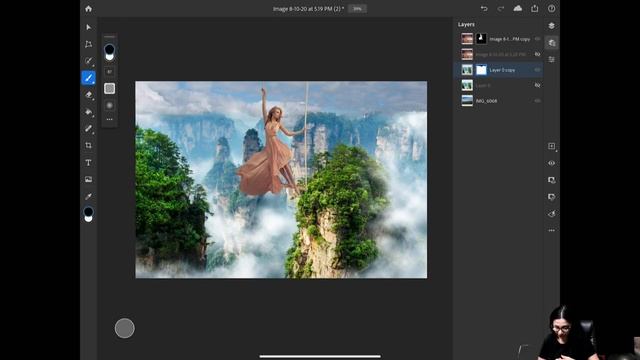Tap the touch shortcut circle
This screenshot has height=360, width=640.
(x=124, y=328)
